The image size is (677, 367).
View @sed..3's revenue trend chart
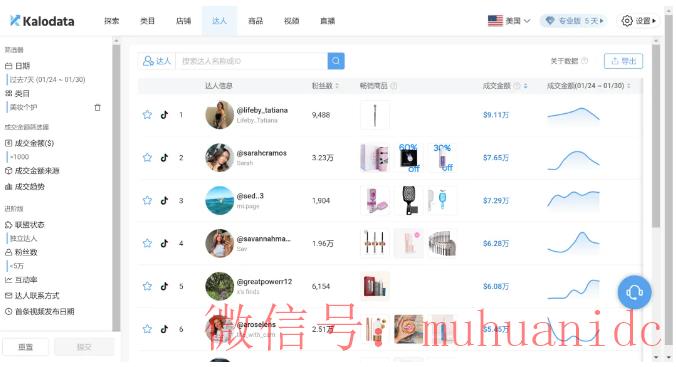click(573, 200)
